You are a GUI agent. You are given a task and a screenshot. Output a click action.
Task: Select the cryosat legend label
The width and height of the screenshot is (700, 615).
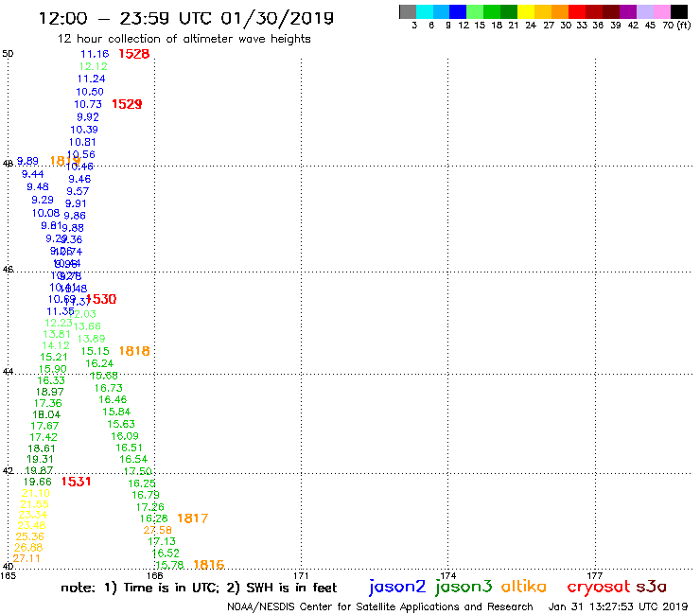click(x=599, y=588)
